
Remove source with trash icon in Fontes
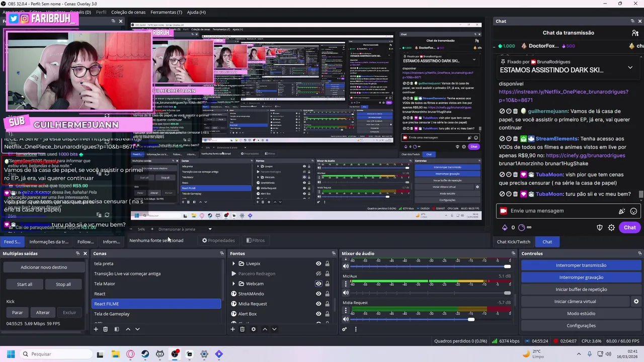(242, 329)
